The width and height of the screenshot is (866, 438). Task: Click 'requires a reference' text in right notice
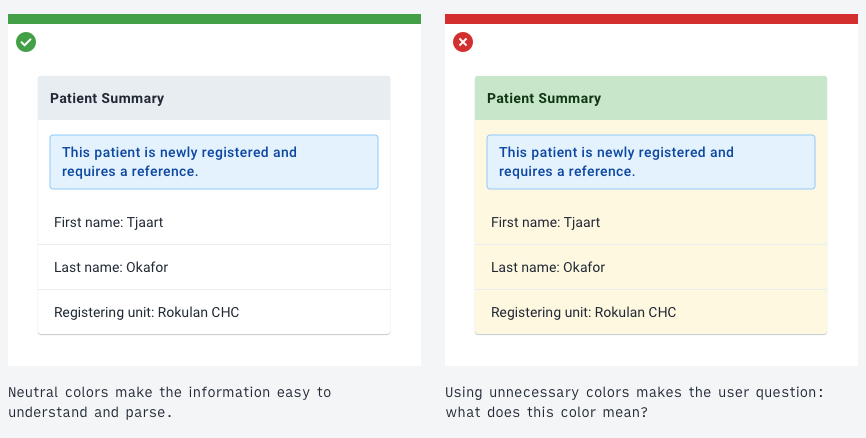(567, 171)
